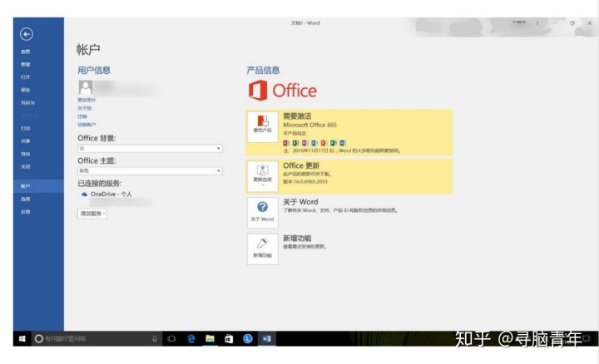Click the 切换帐户 (Switch account) link
This screenshot has height=364, width=599.
click(87, 125)
